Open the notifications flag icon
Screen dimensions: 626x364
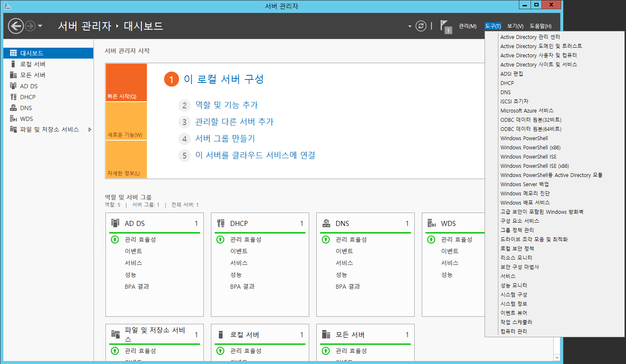click(x=445, y=26)
